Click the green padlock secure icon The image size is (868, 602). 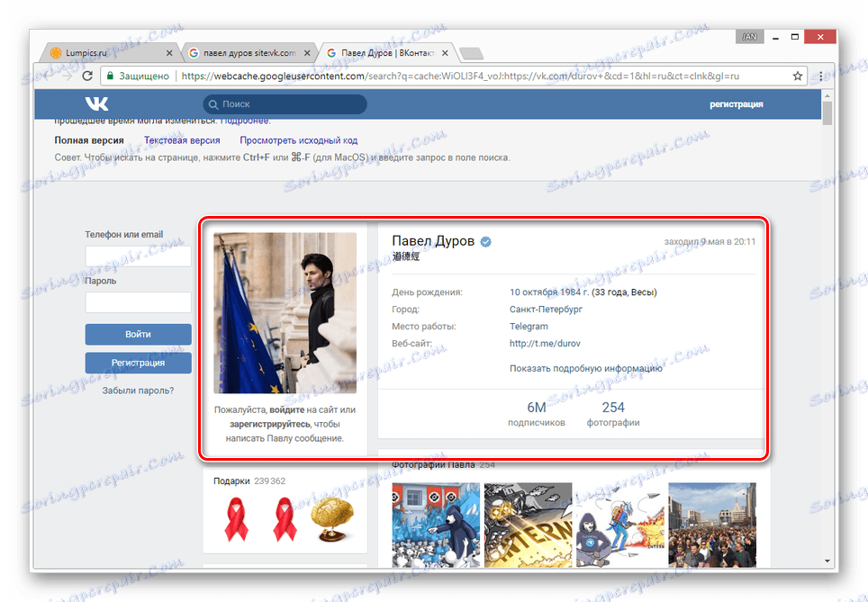(110, 76)
